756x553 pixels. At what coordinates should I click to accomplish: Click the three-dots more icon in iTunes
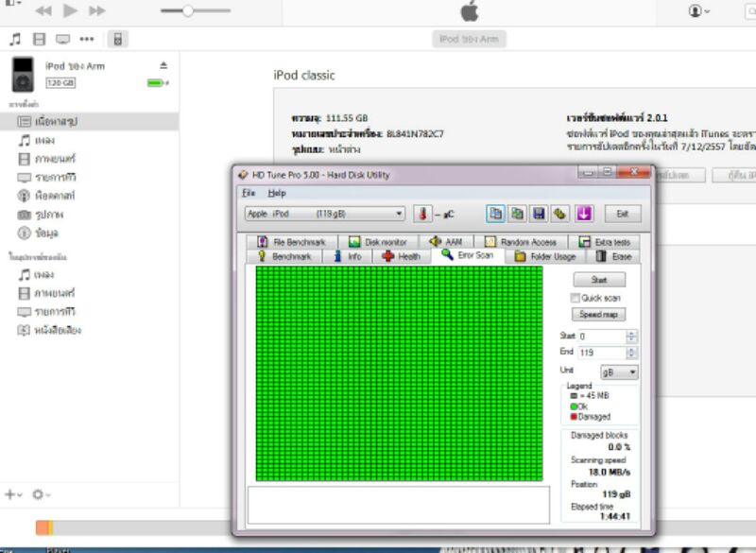coord(87,39)
